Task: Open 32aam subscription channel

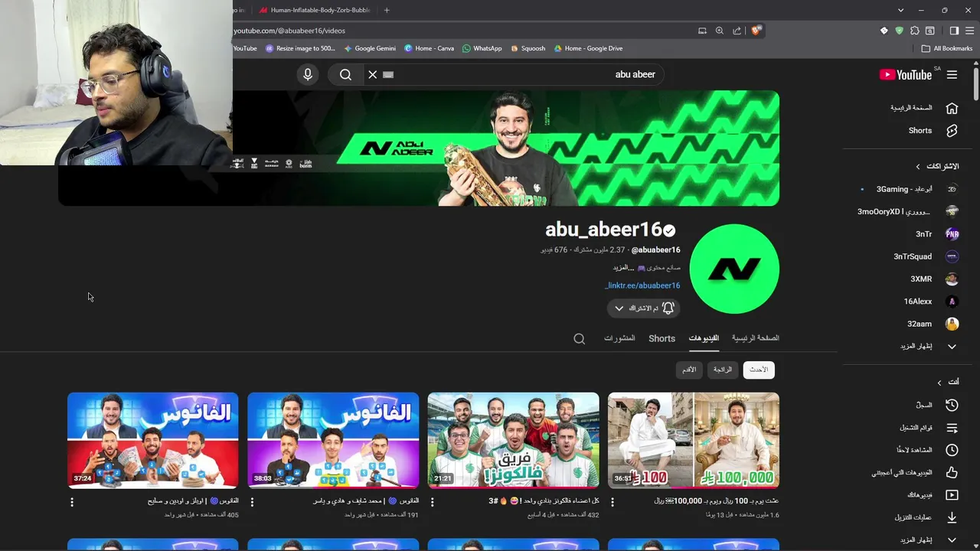Action: pyautogui.click(x=933, y=324)
